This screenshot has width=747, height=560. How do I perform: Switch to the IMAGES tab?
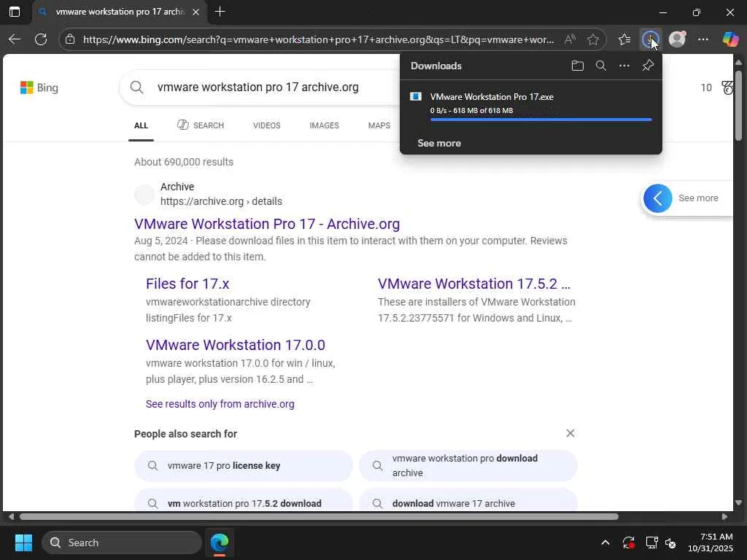click(324, 125)
